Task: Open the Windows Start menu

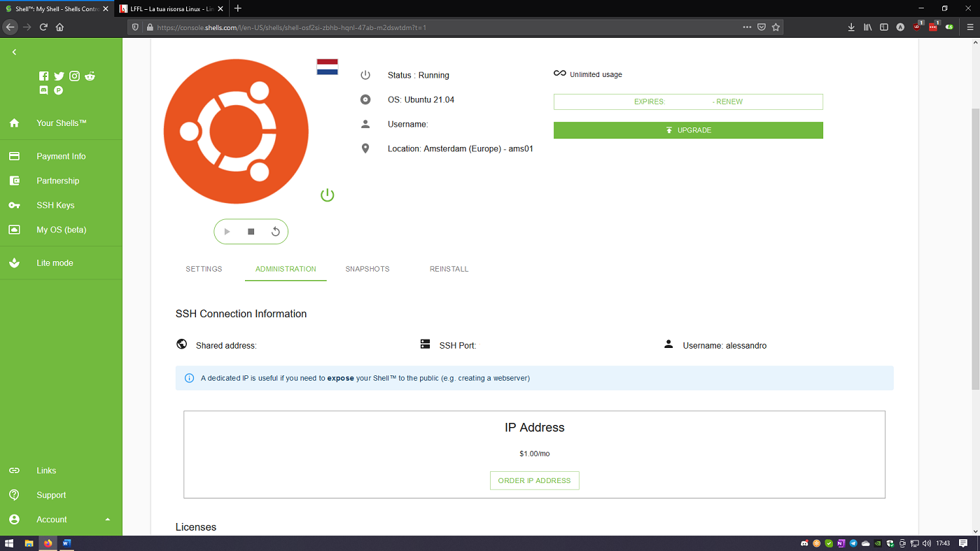Action: click(10, 543)
